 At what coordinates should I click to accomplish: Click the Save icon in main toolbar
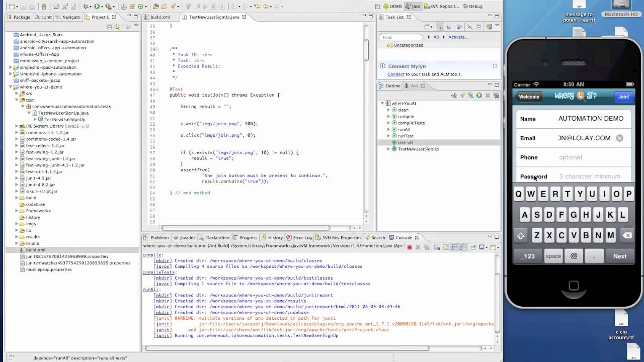click(23, 7)
